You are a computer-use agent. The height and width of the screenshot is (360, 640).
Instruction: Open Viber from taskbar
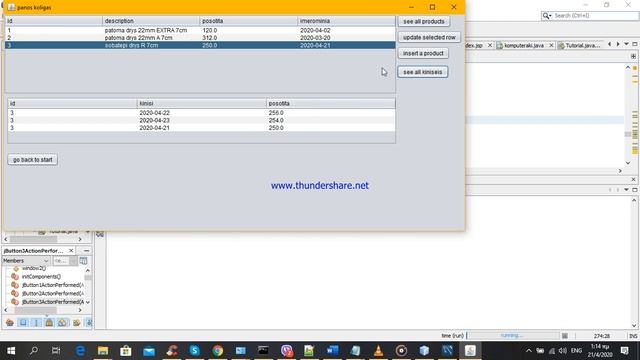[287, 351]
